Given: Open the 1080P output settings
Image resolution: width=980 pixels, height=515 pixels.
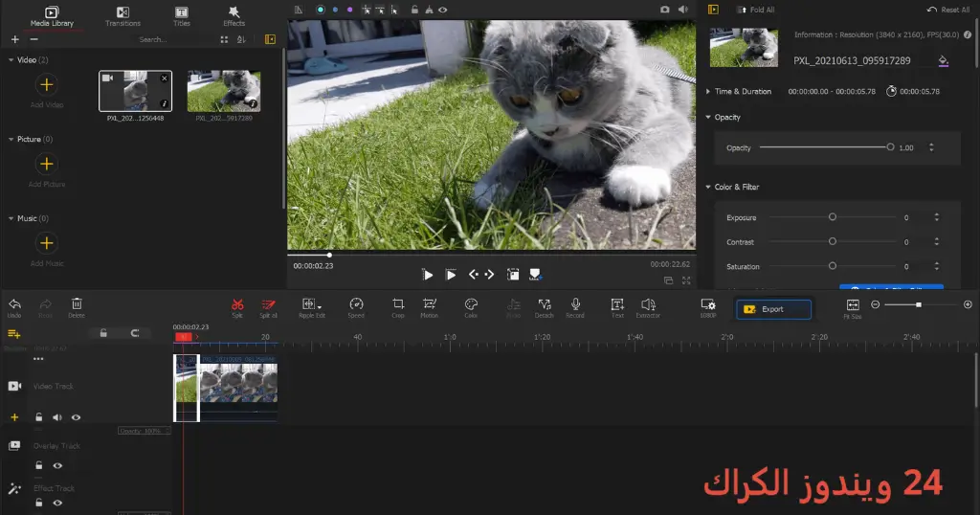Looking at the screenshot, I should coord(708,307).
